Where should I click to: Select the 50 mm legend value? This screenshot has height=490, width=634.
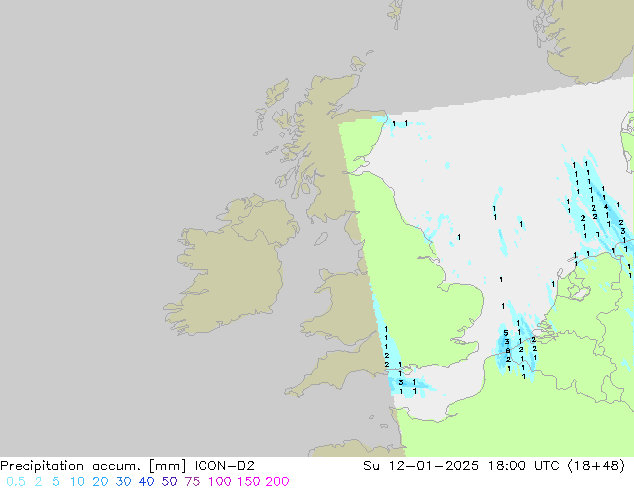pyautogui.click(x=169, y=482)
